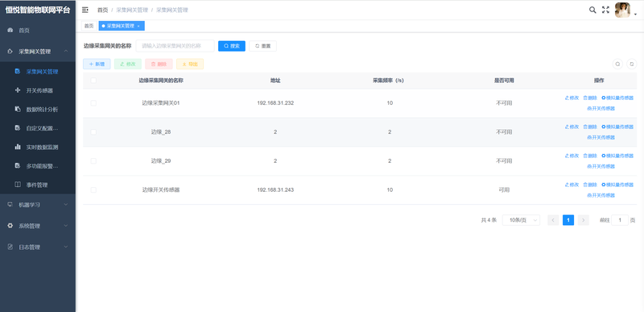Click dropdown caret beside user avatar
This screenshot has width=644, height=312.
tap(635, 15)
